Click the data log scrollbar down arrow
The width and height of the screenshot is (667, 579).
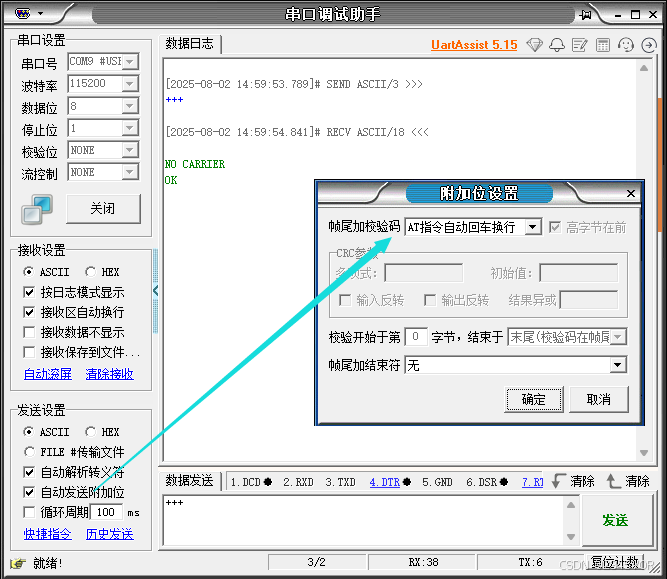click(x=644, y=453)
